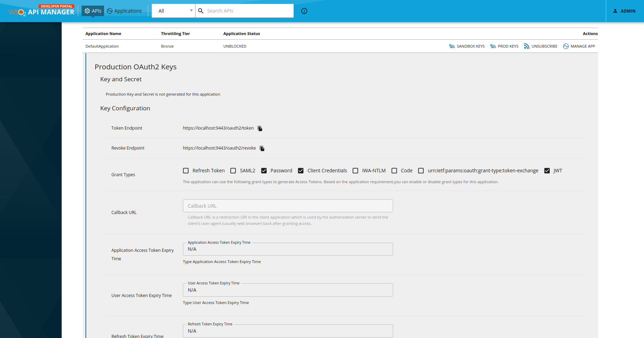644x338 pixels.
Task: Click the Throttling Tier column header
Action: click(x=176, y=34)
